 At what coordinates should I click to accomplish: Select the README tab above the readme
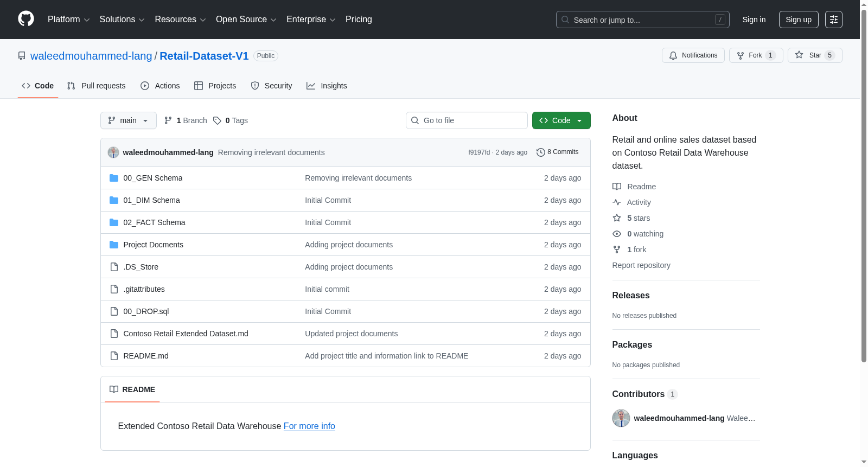pos(132,389)
